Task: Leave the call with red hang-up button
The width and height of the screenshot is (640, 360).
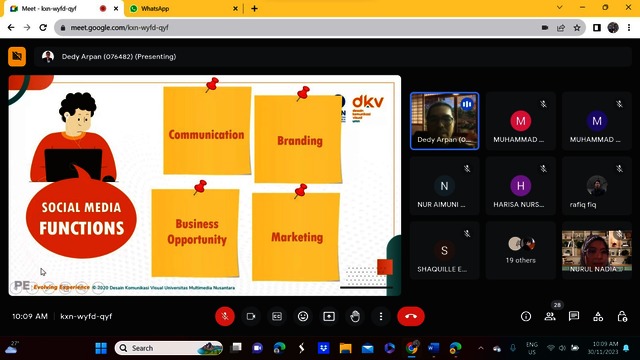Action: click(411, 316)
